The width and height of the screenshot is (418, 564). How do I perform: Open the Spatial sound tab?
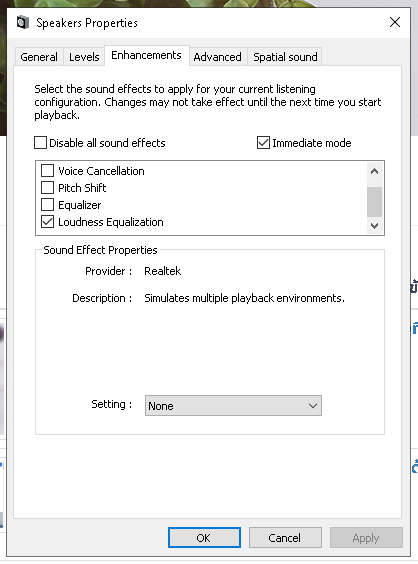tap(285, 57)
